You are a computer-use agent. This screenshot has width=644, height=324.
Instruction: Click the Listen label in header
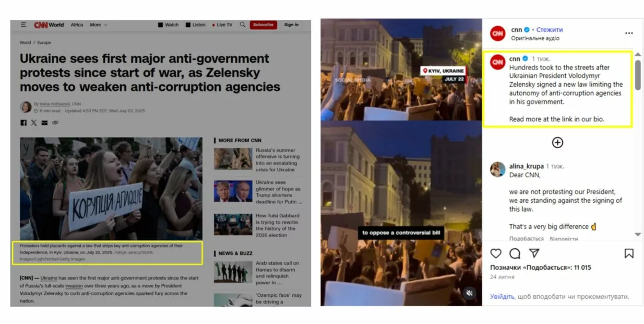pos(199,25)
